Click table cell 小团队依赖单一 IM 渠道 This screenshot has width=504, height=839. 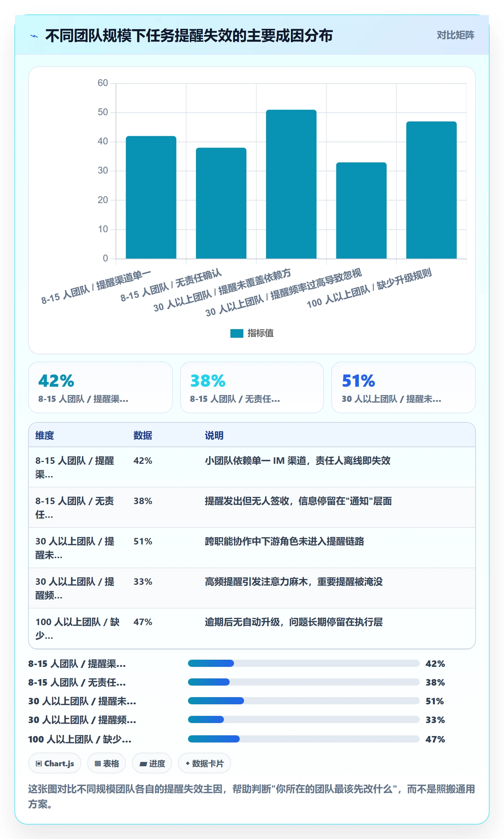[x=298, y=461]
